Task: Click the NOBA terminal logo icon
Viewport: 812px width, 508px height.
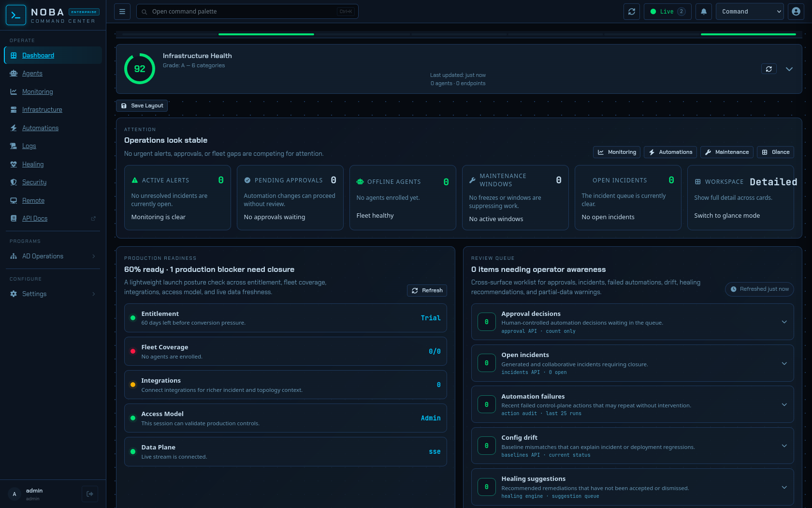Action: (15, 15)
